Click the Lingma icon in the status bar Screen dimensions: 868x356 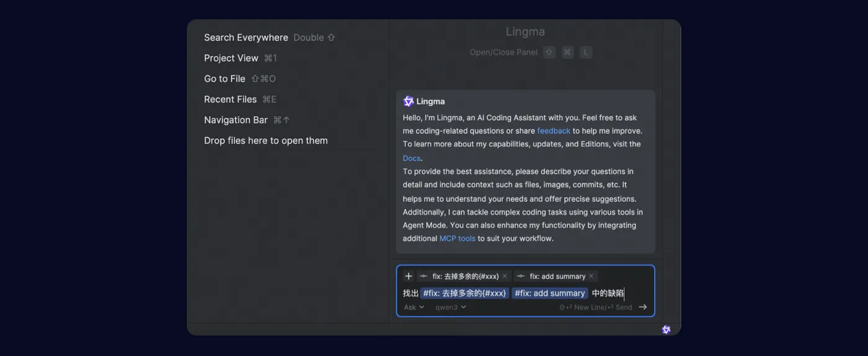tap(666, 329)
